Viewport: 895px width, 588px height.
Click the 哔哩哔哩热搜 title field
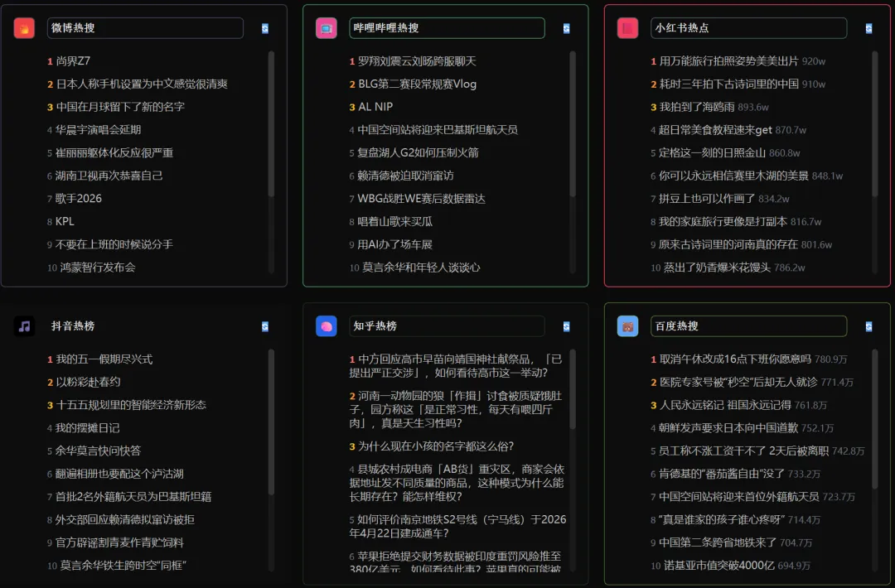[x=447, y=28]
